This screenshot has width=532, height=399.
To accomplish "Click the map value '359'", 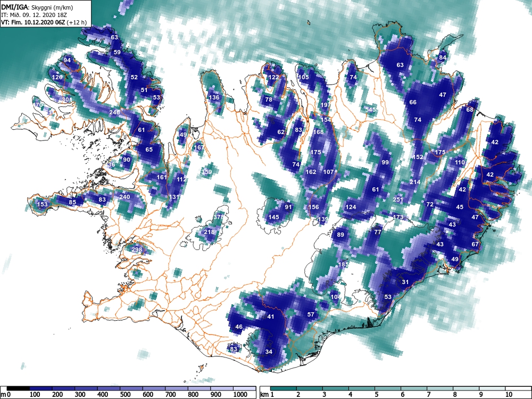I will 206,172.
